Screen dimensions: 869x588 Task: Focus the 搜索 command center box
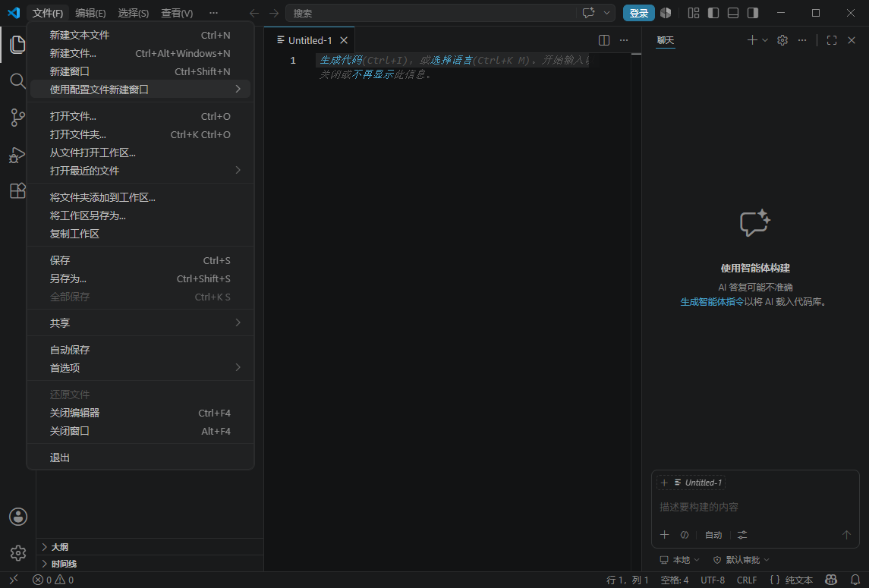click(433, 13)
